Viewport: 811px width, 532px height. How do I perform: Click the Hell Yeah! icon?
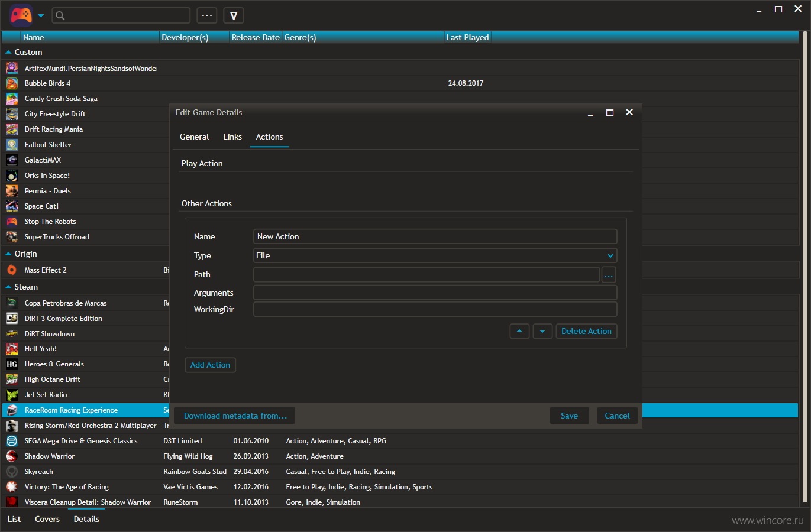click(12, 349)
